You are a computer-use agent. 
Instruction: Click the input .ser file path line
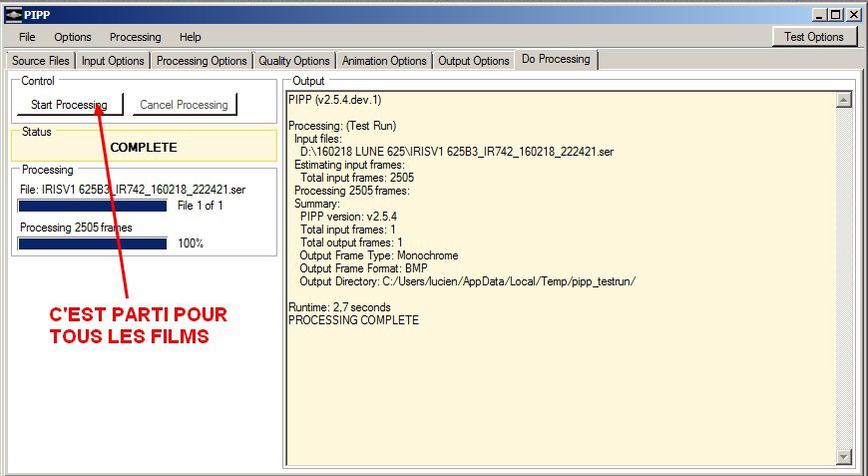[x=457, y=152]
